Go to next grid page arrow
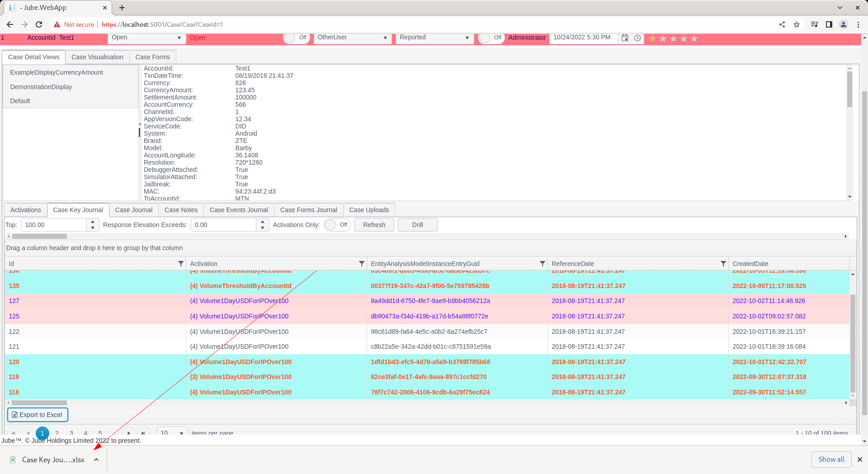Viewport: 868px width, 474px height. pos(129,433)
